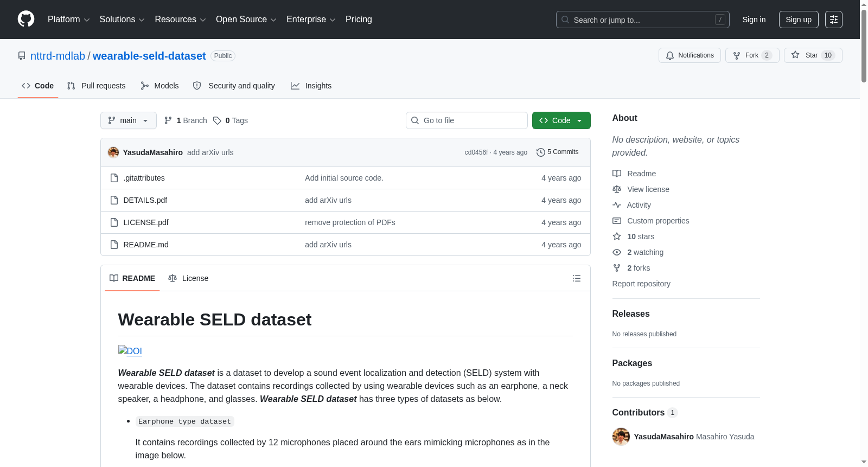Viewport: 868px width, 467px height.
Task: Open the LICENSE.pdf file
Action: click(146, 222)
